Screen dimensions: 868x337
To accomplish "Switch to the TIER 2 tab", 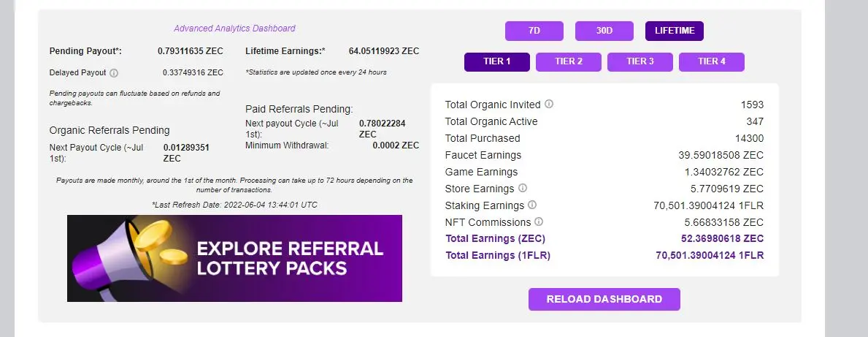I will point(569,61).
